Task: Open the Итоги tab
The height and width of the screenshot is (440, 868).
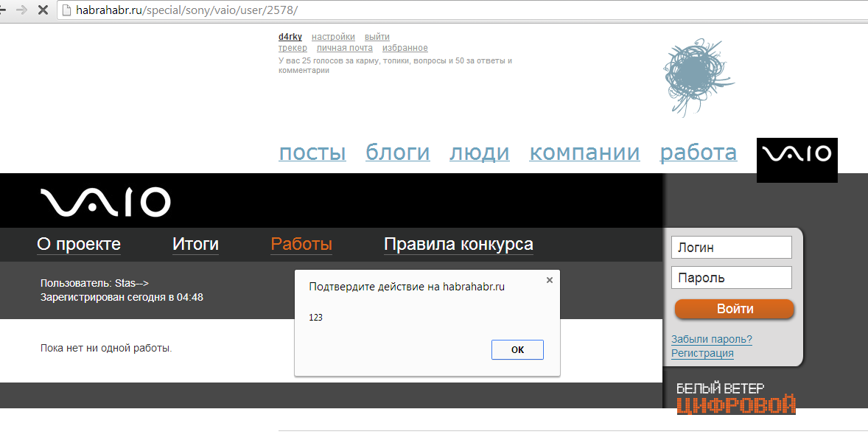Action: point(195,244)
